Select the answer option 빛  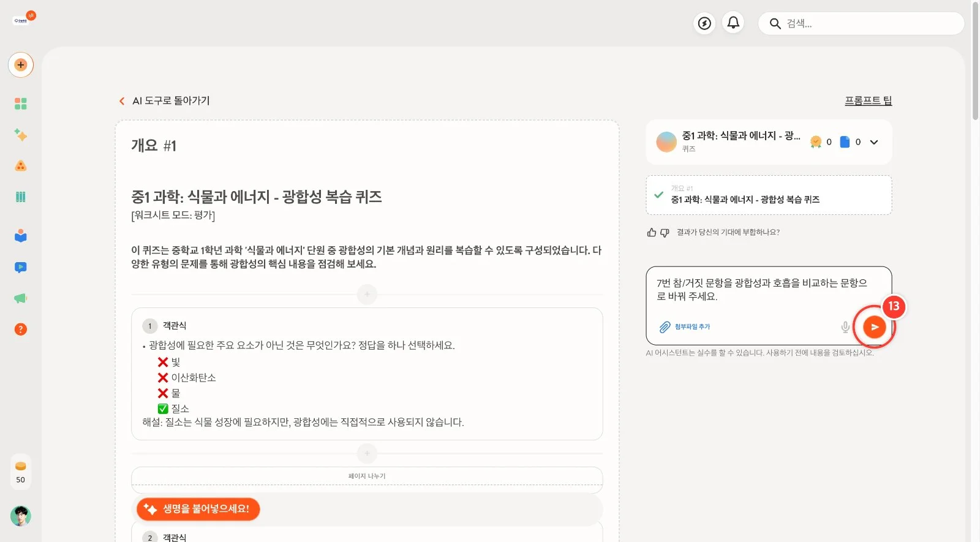click(169, 363)
